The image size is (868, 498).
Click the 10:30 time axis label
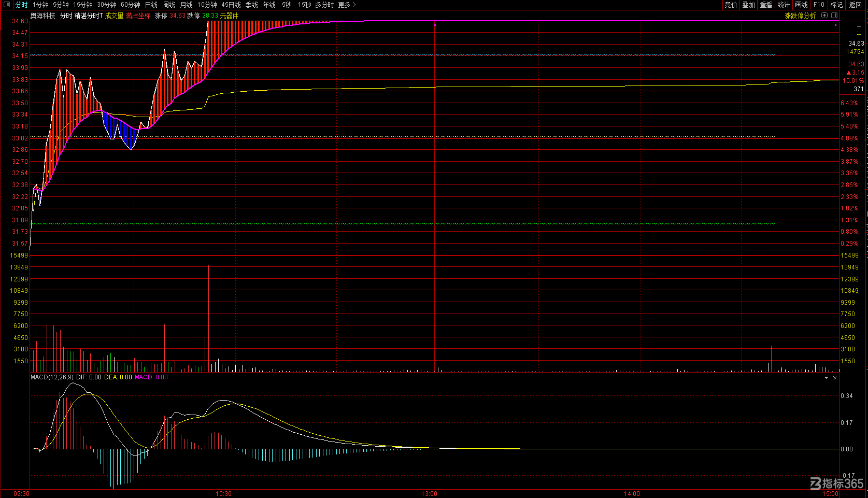(223, 494)
